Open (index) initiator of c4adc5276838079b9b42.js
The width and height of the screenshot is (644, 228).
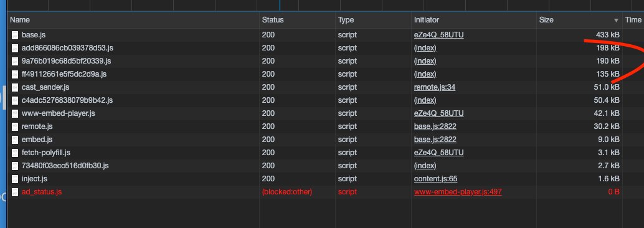click(x=425, y=100)
